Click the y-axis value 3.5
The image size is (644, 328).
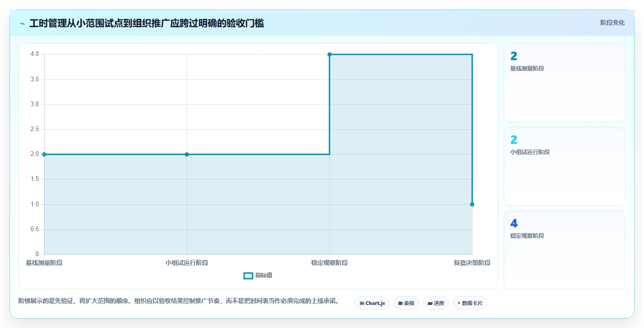tap(35, 79)
